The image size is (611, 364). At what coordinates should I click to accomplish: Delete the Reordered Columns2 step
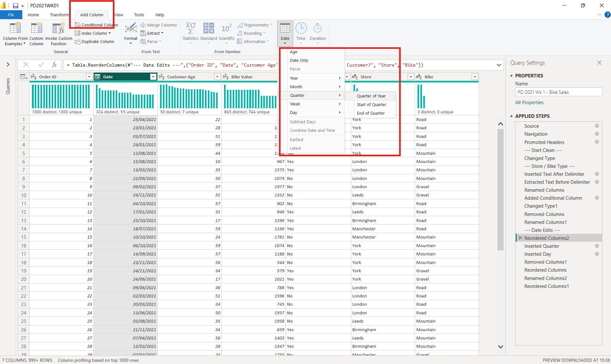click(x=520, y=238)
